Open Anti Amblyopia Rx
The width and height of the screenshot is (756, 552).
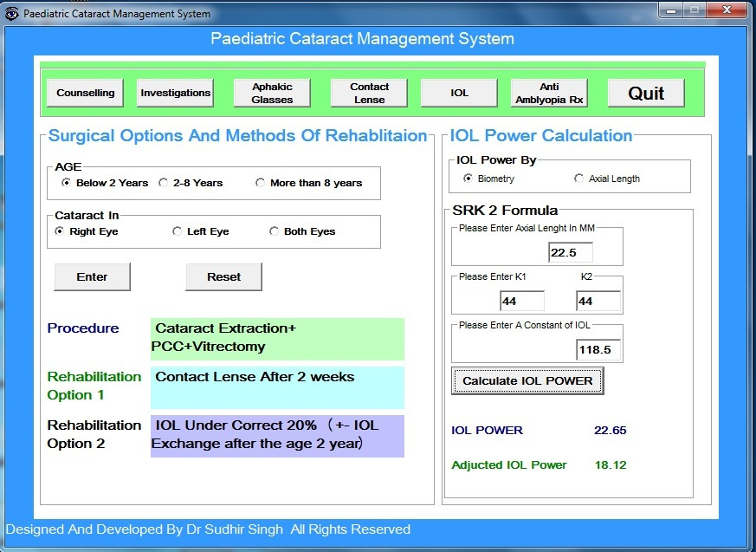(x=549, y=93)
